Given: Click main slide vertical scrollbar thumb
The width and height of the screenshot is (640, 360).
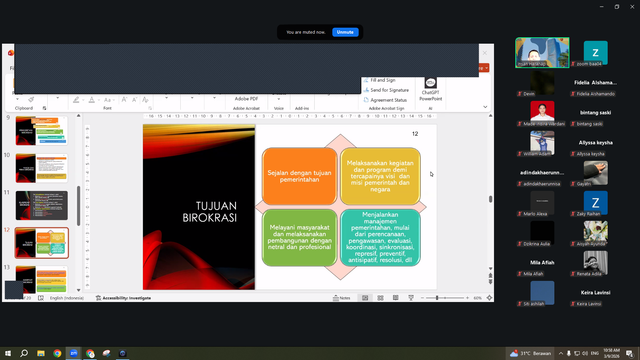Looking at the screenshot, I should [x=490, y=199].
